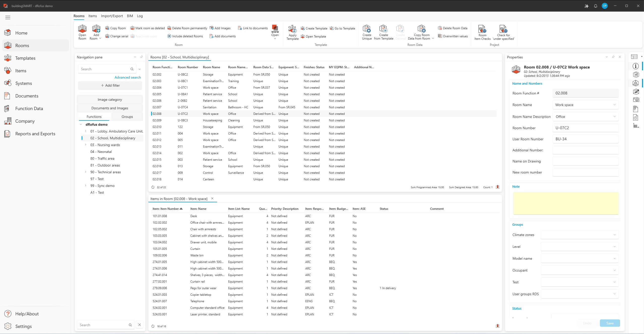Open the Level group dropdown

(615, 247)
